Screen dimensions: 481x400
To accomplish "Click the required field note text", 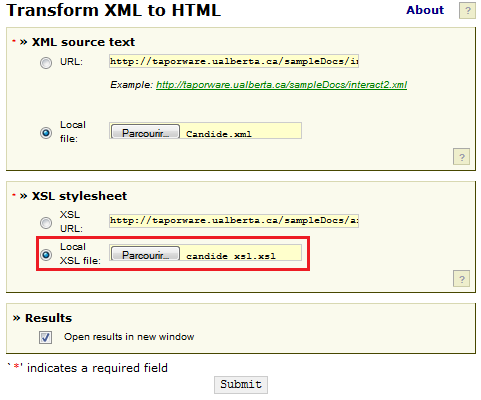I will point(88,368).
